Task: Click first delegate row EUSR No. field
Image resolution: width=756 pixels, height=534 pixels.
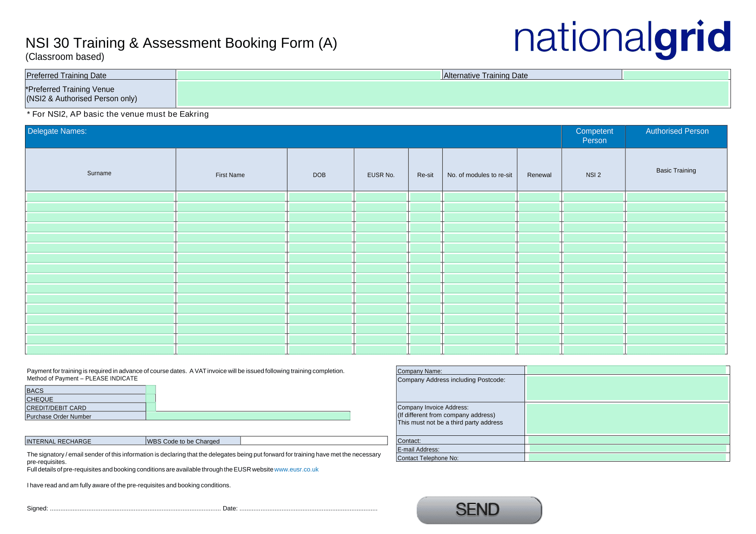Action: pyautogui.click(x=381, y=197)
